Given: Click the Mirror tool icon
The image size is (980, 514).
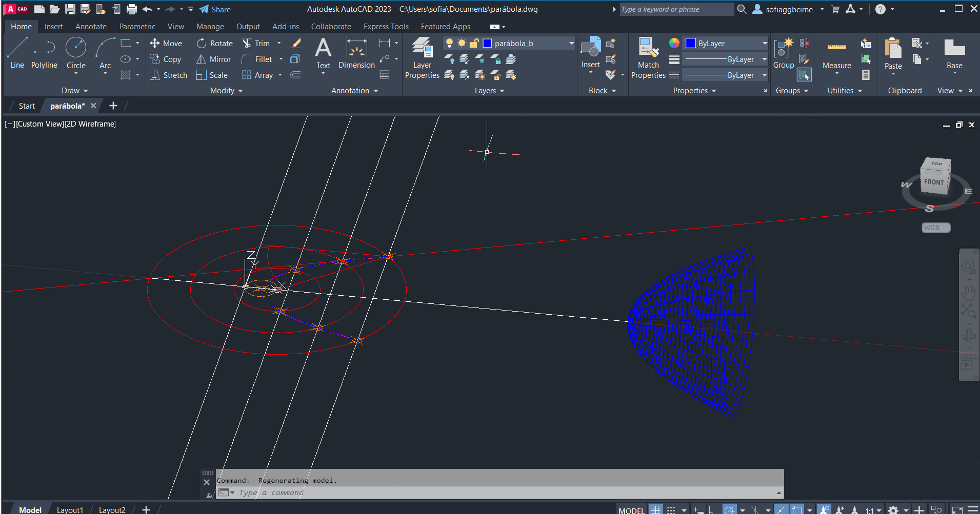Looking at the screenshot, I should (x=202, y=59).
